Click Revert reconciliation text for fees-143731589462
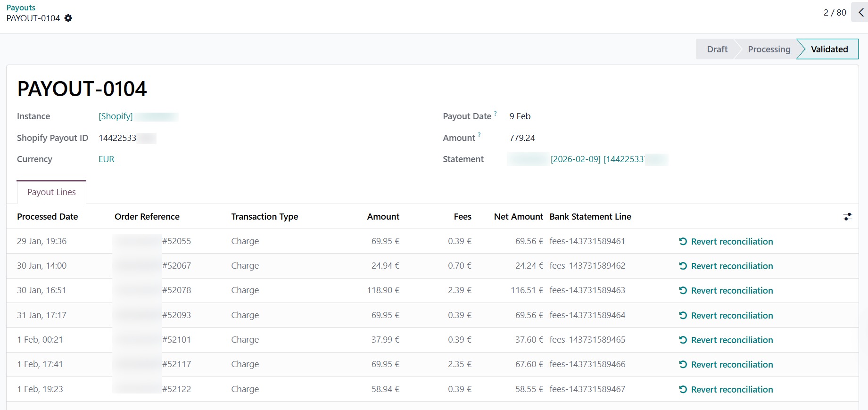The height and width of the screenshot is (410, 868). pyautogui.click(x=732, y=266)
